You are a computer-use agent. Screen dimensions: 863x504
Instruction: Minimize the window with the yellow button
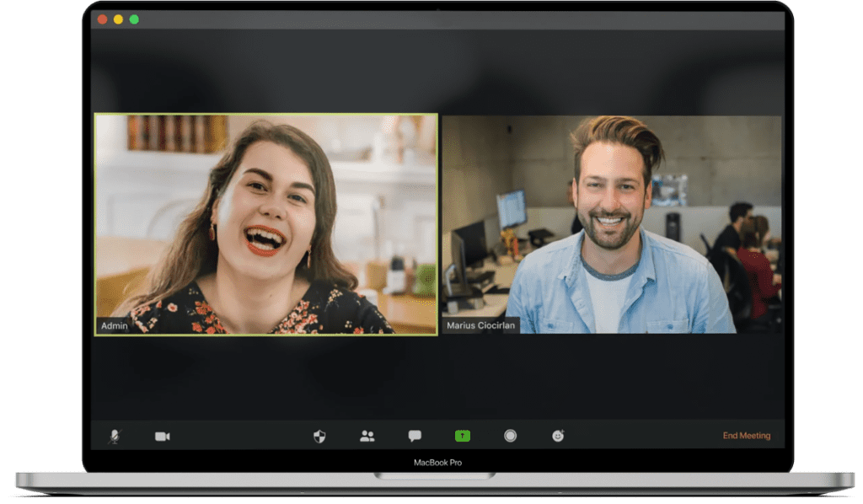tap(118, 20)
